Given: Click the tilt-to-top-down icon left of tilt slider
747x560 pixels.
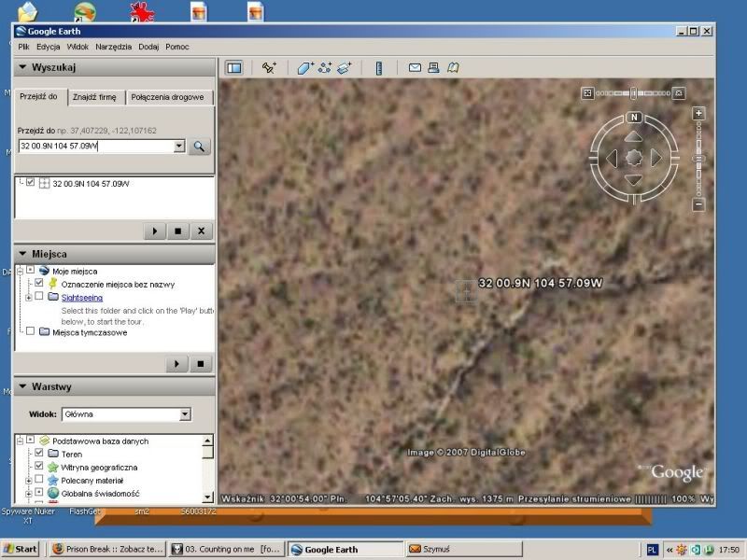Looking at the screenshot, I should (x=587, y=92).
